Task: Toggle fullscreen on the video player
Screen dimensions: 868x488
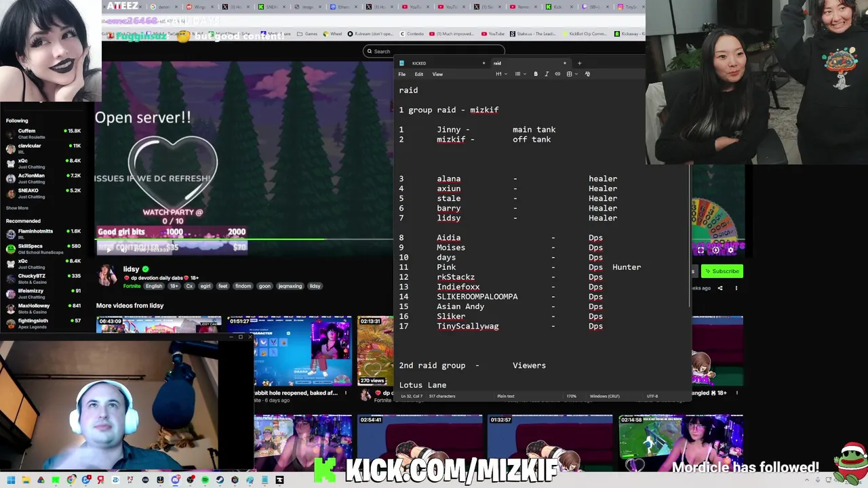Action: point(701,250)
